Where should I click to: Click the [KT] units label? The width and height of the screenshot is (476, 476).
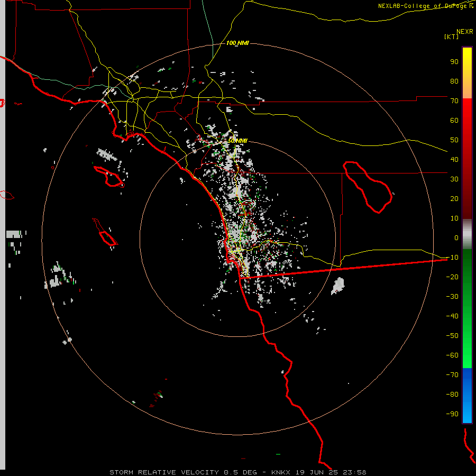[452, 36]
